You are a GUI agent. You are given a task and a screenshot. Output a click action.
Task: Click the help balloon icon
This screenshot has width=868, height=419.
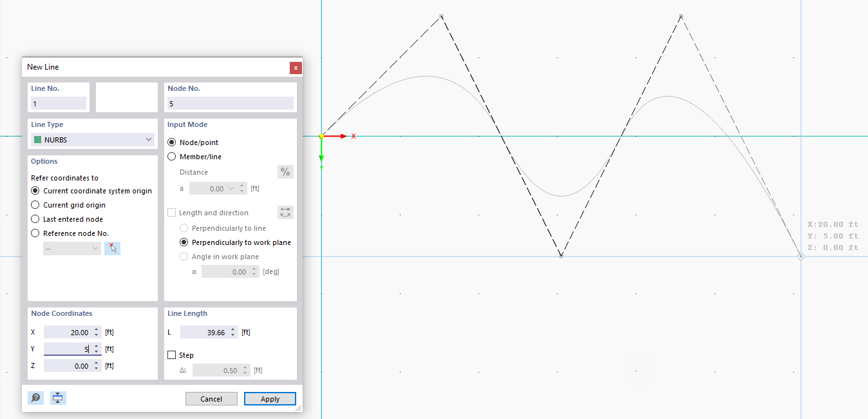point(35,398)
